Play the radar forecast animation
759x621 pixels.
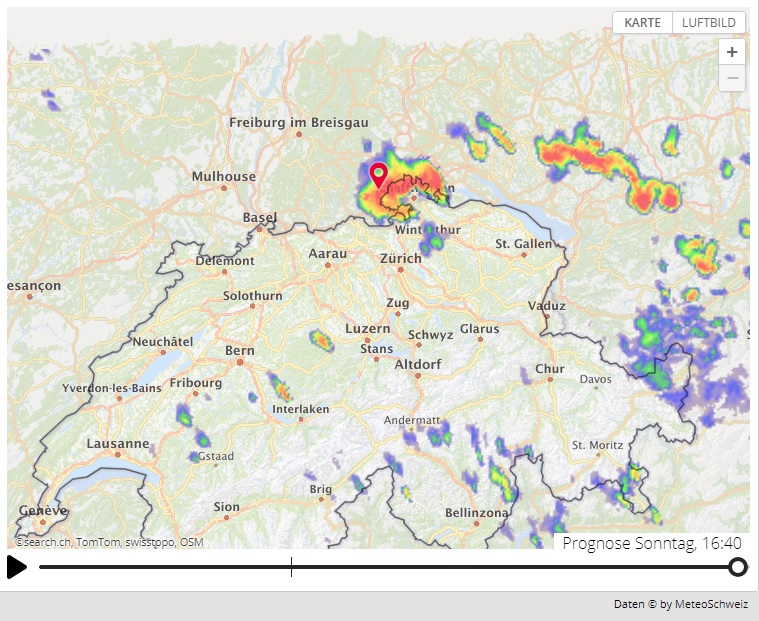pos(17,567)
